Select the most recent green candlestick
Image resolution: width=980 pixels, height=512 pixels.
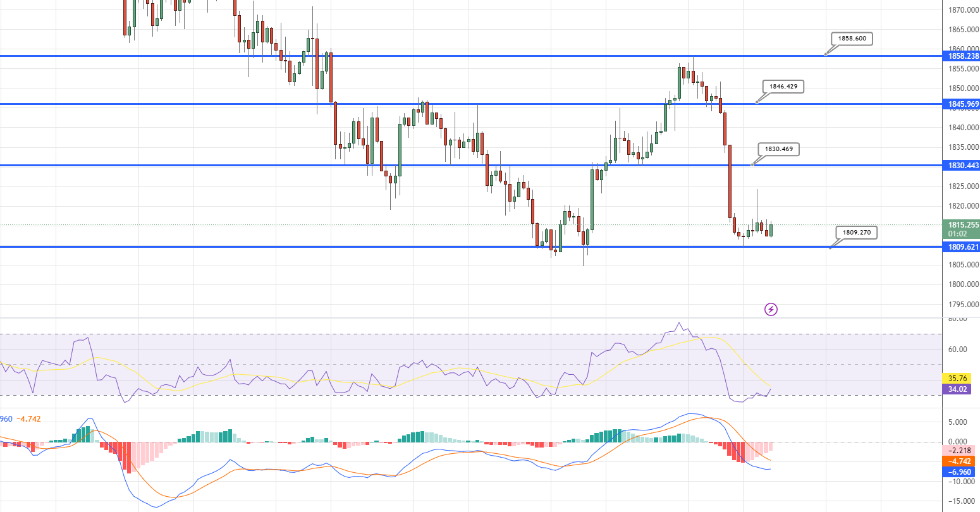coord(771,229)
